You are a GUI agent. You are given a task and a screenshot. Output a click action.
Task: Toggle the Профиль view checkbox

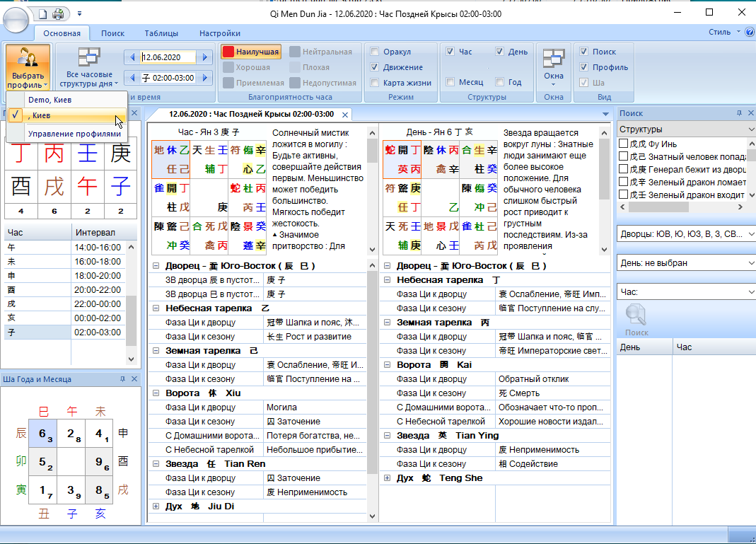[x=584, y=67]
